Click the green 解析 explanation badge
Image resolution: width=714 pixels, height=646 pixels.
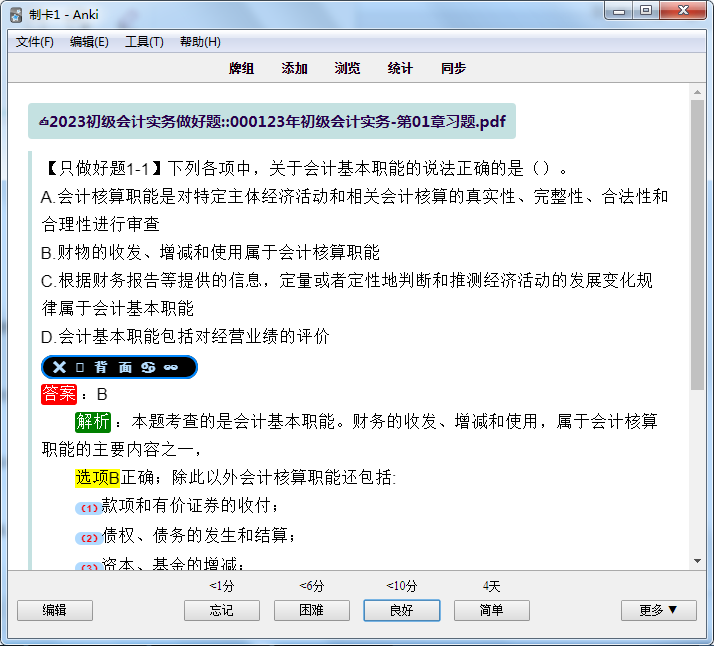coord(93,422)
